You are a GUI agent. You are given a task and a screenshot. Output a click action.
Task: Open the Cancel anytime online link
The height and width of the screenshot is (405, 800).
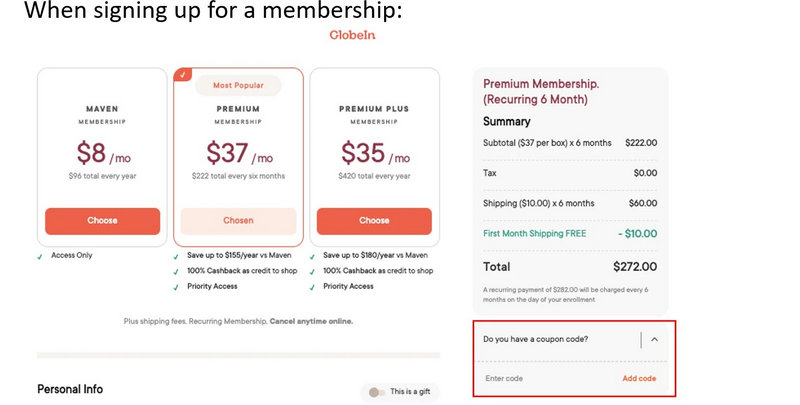311,321
